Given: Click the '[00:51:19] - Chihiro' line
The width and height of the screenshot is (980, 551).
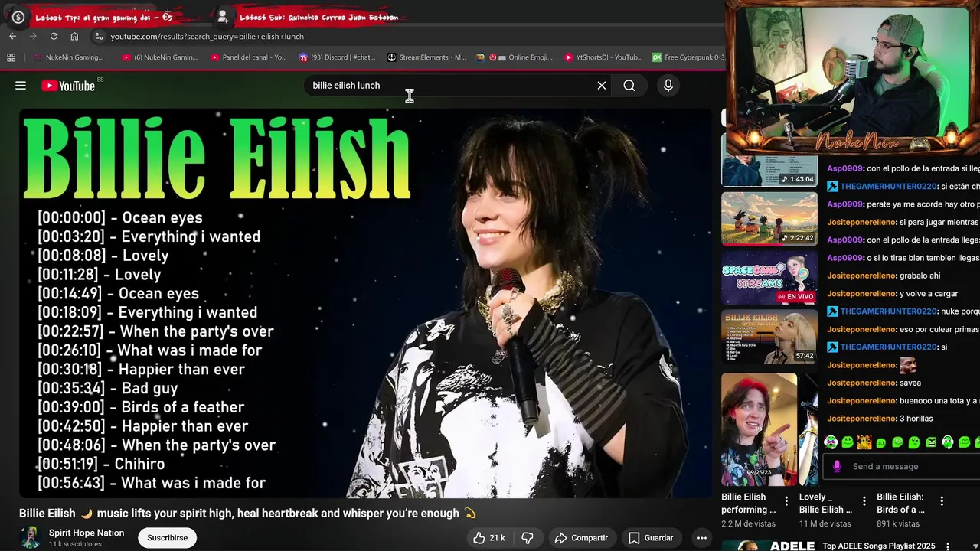Looking at the screenshot, I should click(x=101, y=464).
